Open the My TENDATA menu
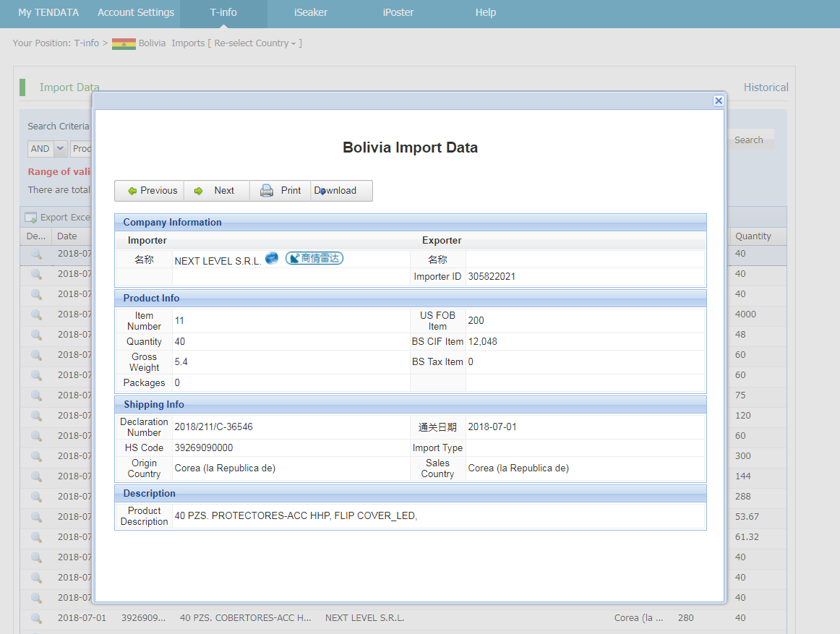This screenshot has height=634, width=840. (48, 12)
